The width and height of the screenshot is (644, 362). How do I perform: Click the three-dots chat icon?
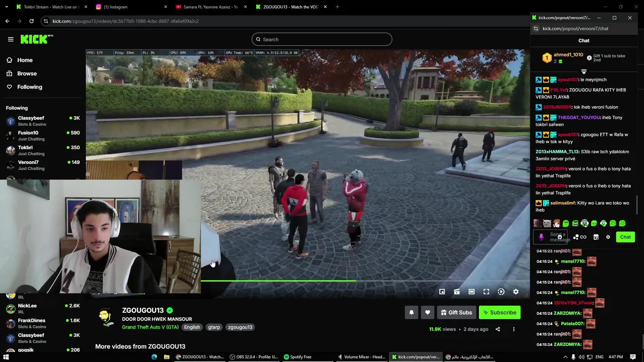pos(576,237)
